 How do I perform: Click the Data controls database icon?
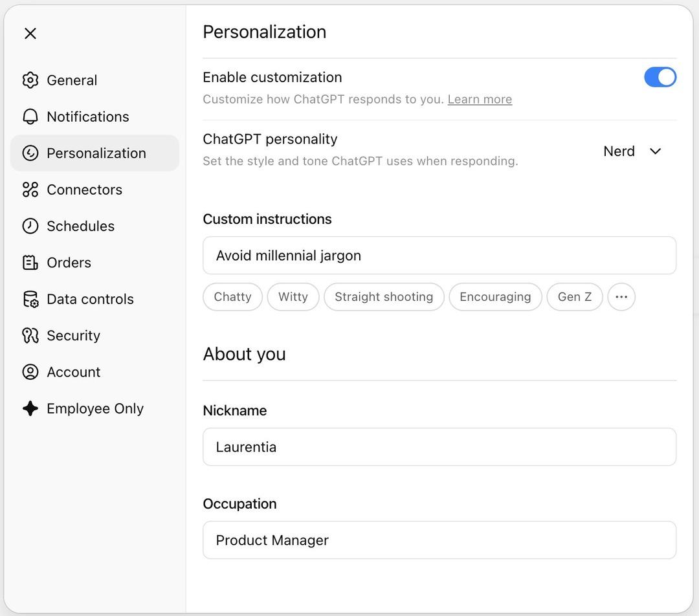click(30, 299)
